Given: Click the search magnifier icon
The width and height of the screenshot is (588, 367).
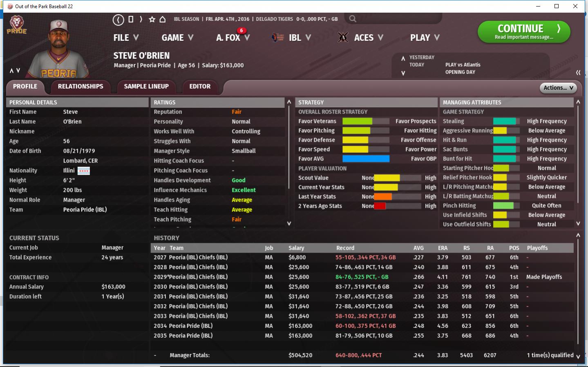Looking at the screenshot, I should (x=353, y=19).
